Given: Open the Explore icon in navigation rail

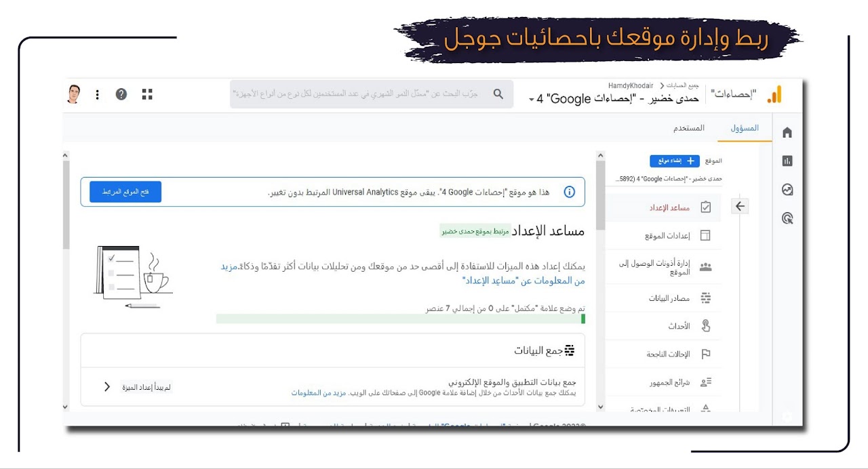Looking at the screenshot, I should click(x=787, y=190).
